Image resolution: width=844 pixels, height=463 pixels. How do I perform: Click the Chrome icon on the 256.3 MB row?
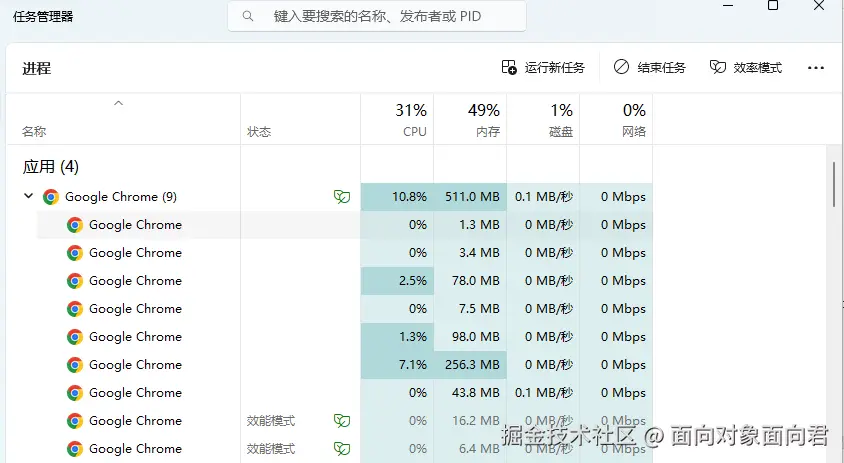pyautogui.click(x=75, y=365)
